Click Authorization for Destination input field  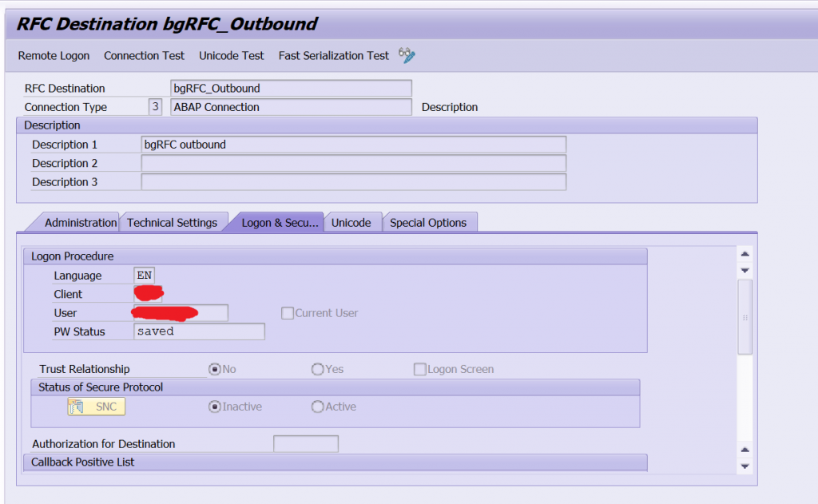[x=306, y=444]
